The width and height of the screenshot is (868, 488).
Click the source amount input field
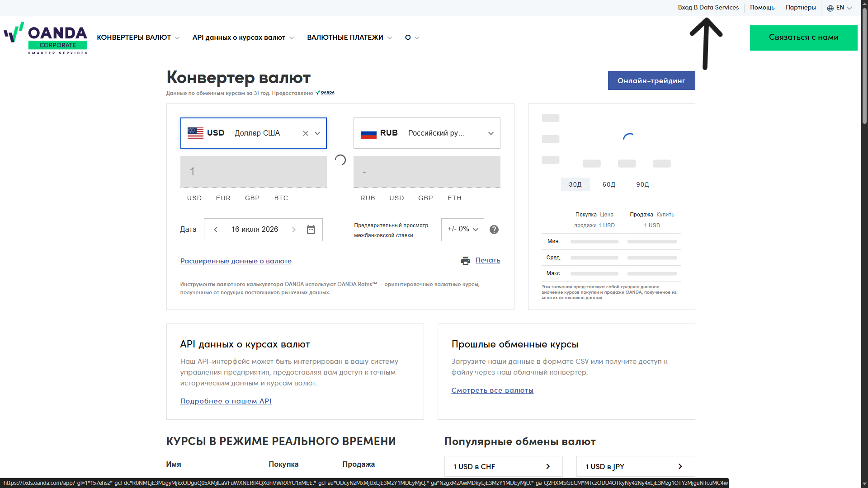click(x=254, y=172)
